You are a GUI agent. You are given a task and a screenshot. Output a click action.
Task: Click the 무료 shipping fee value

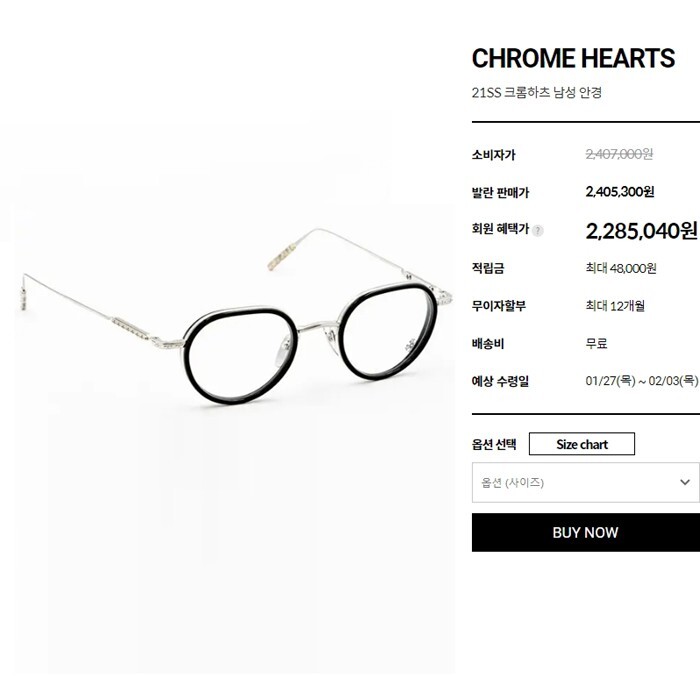pos(597,343)
